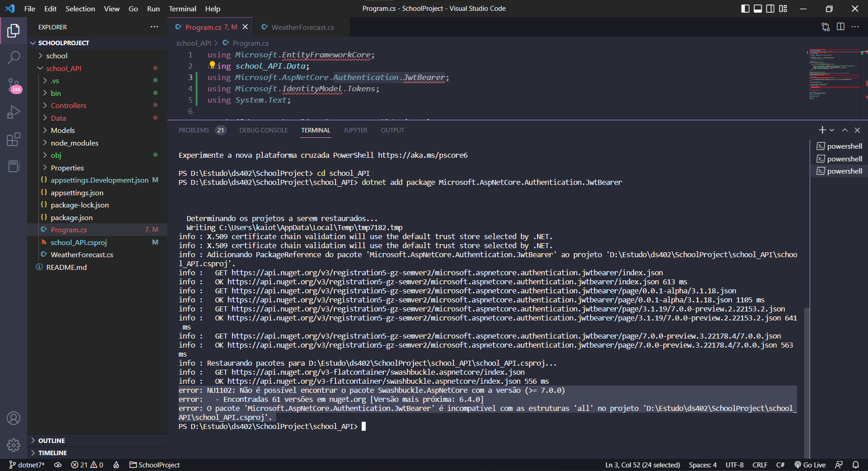Select the first powershell terminal
Viewport: 868px width, 471px height.
(x=840, y=146)
